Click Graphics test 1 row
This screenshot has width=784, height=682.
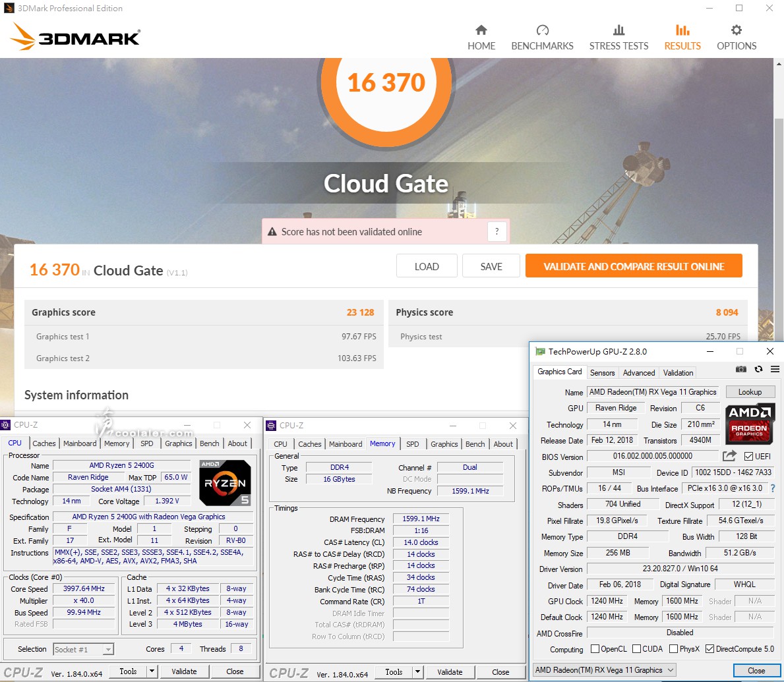click(204, 336)
